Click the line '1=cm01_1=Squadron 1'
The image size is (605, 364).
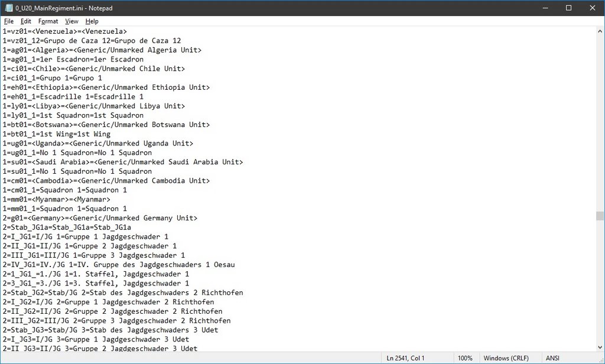65,190
